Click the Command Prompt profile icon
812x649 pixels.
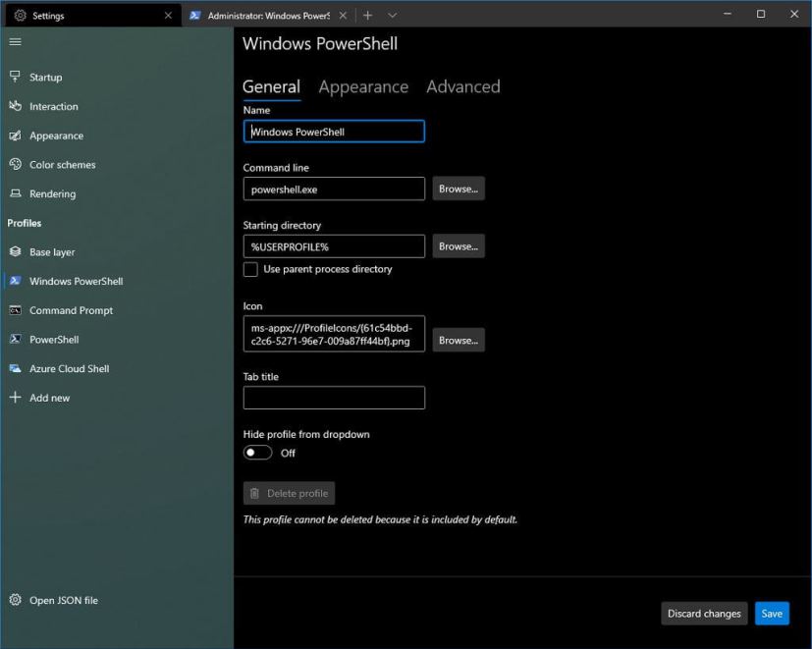point(15,310)
